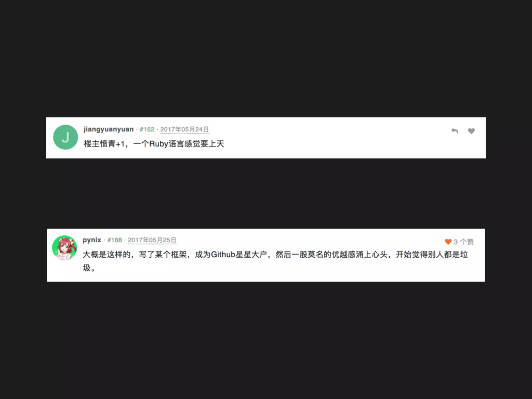Open pynix's anime avatar
Screen dimensions: 532x399
64,248
